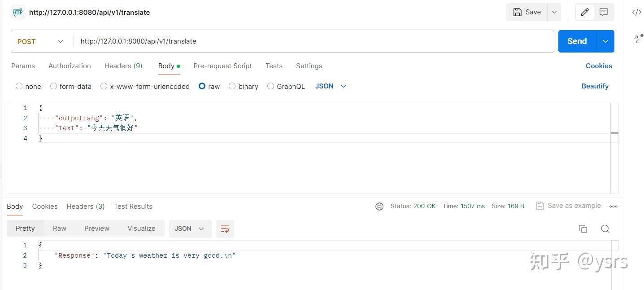Open the POST method dropdown
The height and width of the screenshot is (290, 644).
[x=40, y=41]
